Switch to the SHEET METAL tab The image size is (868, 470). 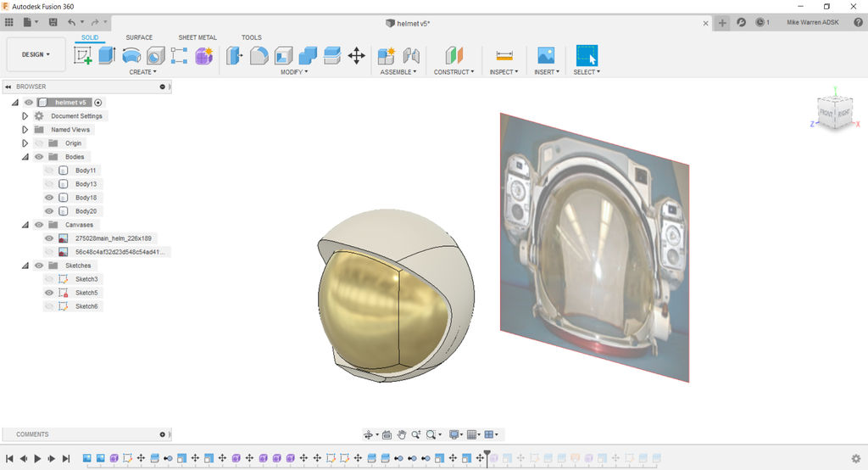coord(198,37)
